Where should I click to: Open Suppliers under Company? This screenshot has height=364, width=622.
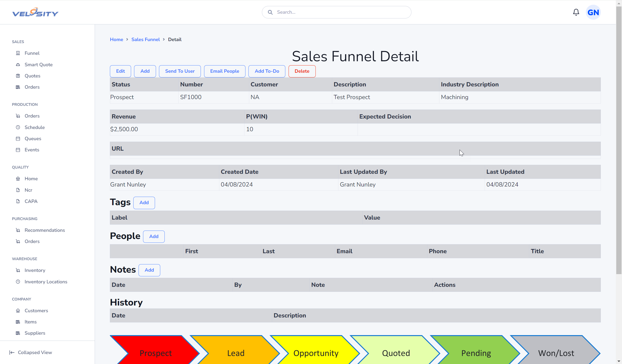[35, 333]
